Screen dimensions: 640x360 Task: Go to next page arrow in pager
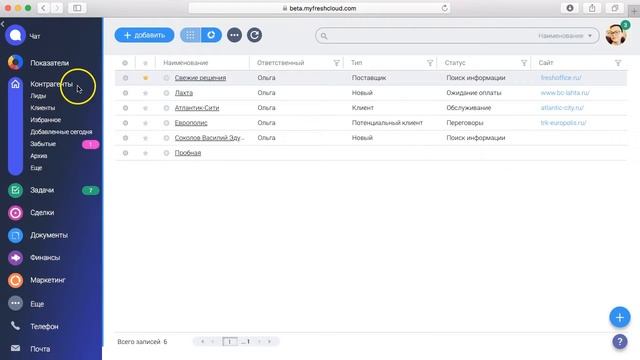[259, 342]
